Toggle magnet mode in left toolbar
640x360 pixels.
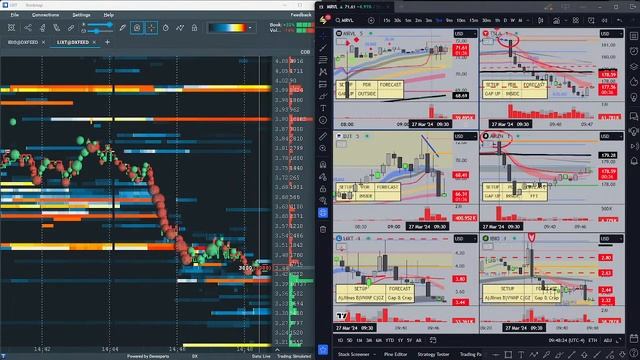click(323, 164)
